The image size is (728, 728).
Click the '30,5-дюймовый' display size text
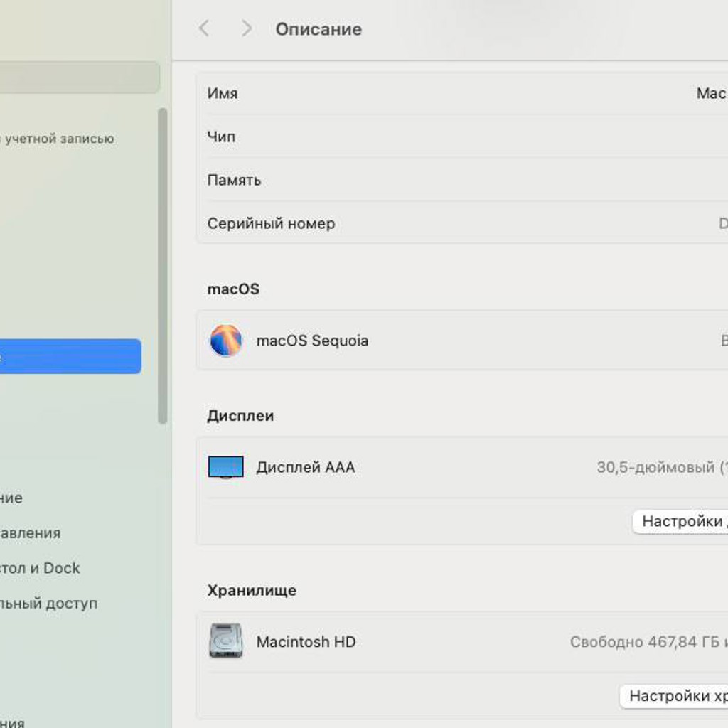click(x=655, y=467)
